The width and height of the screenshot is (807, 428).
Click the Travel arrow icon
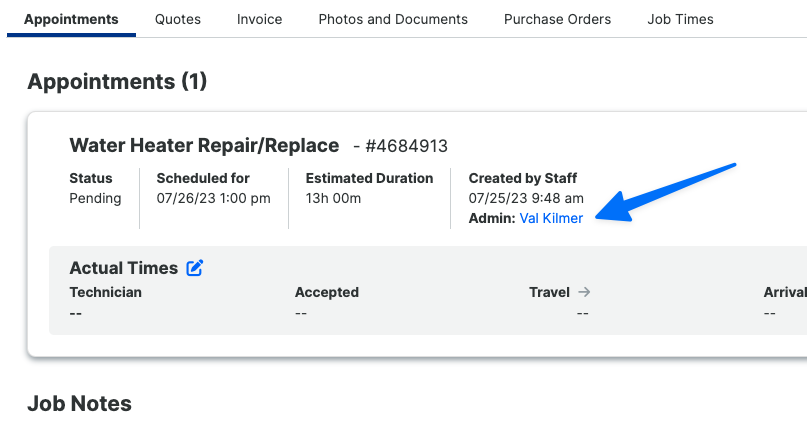point(584,292)
